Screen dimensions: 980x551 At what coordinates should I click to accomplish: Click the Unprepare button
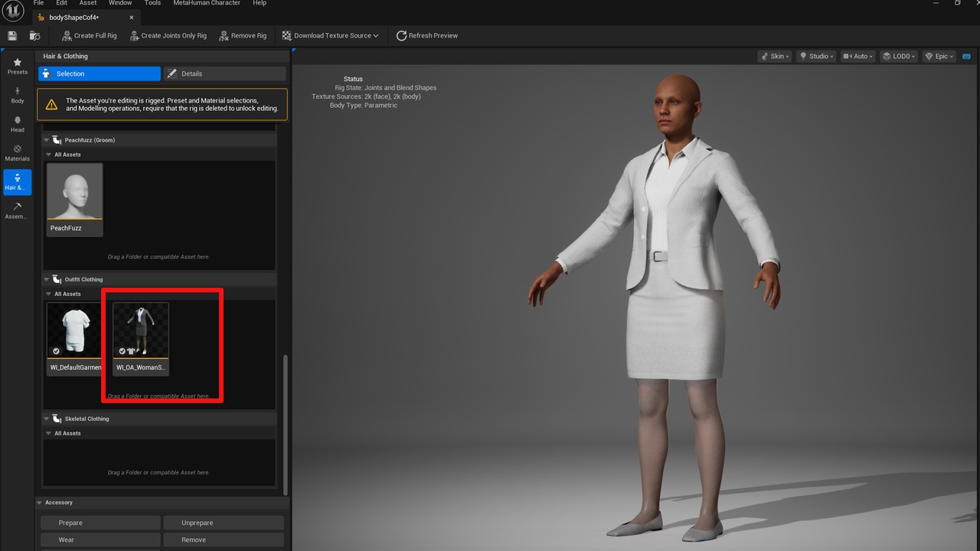click(224, 523)
